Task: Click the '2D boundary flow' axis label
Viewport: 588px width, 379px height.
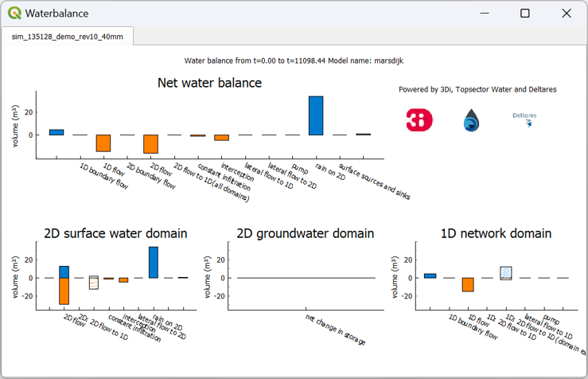Action: point(151,176)
